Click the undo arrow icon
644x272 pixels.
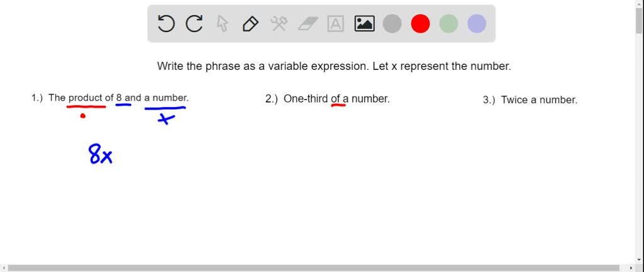166,24
